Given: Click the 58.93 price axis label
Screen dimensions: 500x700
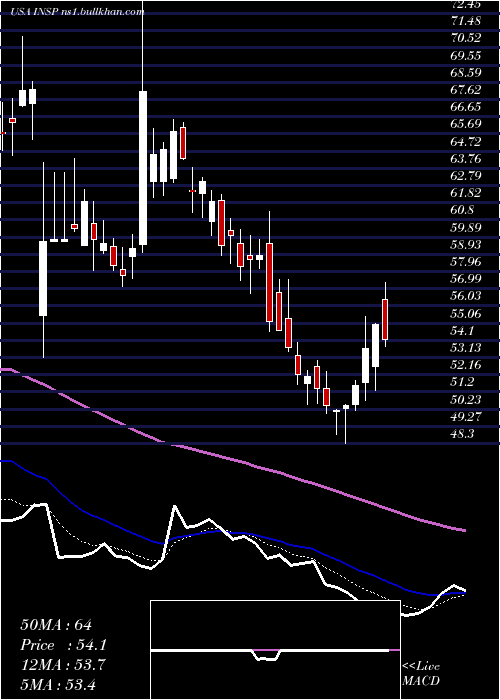Looking at the screenshot, I should [466, 245].
